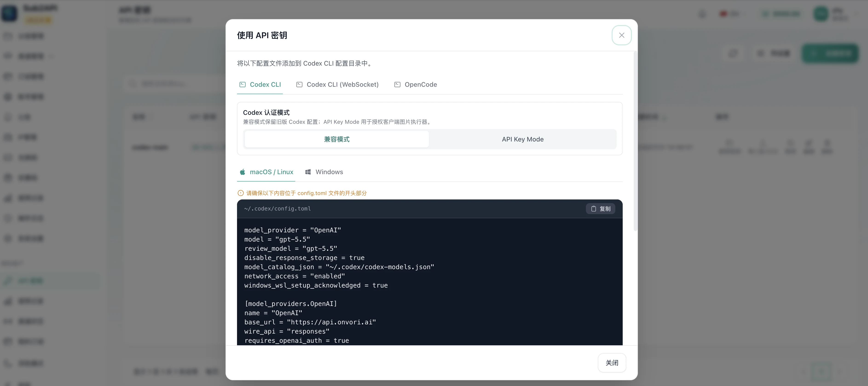Click the orange config.toml warning notice
The image size is (868, 386).
click(302, 193)
